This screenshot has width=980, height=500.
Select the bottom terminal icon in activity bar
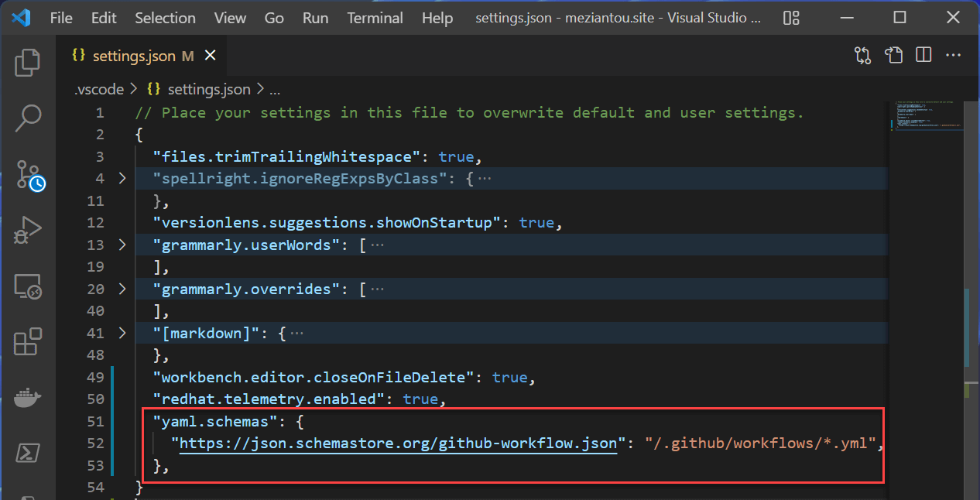click(x=28, y=453)
